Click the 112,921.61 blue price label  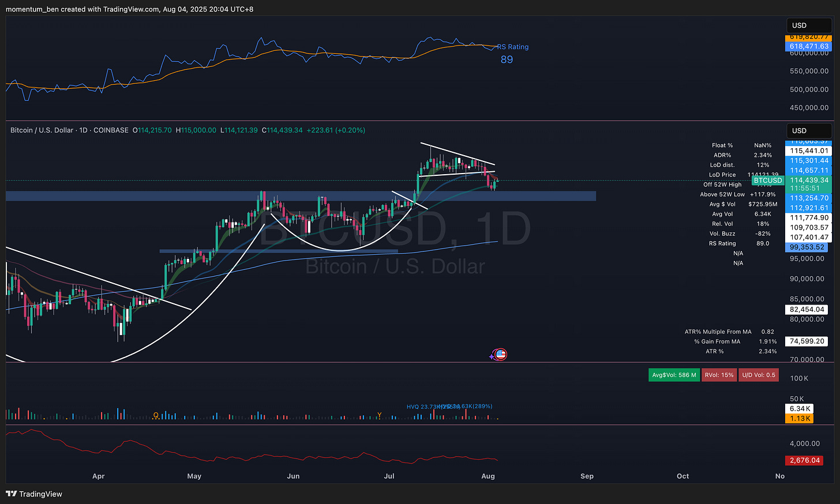(x=809, y=208)
